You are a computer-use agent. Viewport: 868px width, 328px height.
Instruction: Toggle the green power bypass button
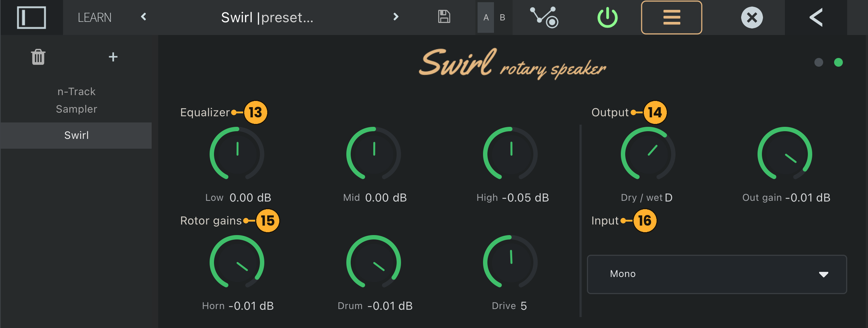pos(607,17)
